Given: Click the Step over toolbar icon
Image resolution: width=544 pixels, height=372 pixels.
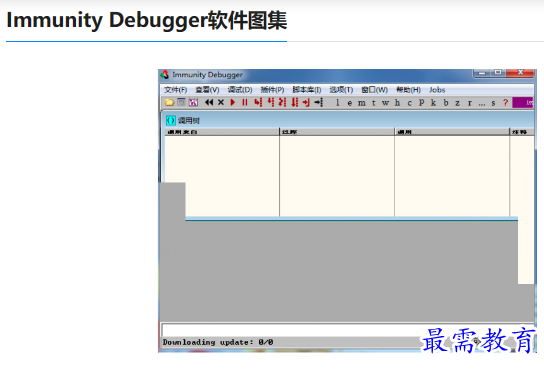Looking at the screenshot, I should 271,102.
